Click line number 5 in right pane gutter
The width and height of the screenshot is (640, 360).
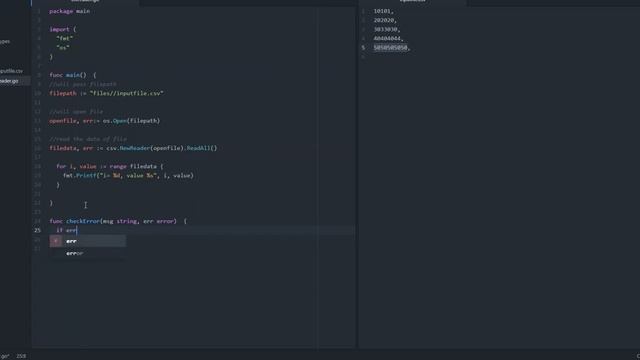point(363,48)
